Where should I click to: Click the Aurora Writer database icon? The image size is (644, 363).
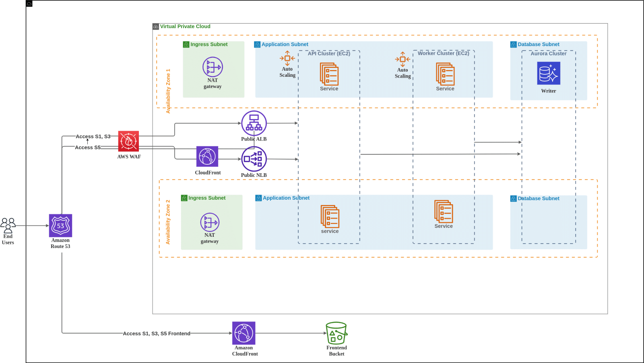(549, 73)
